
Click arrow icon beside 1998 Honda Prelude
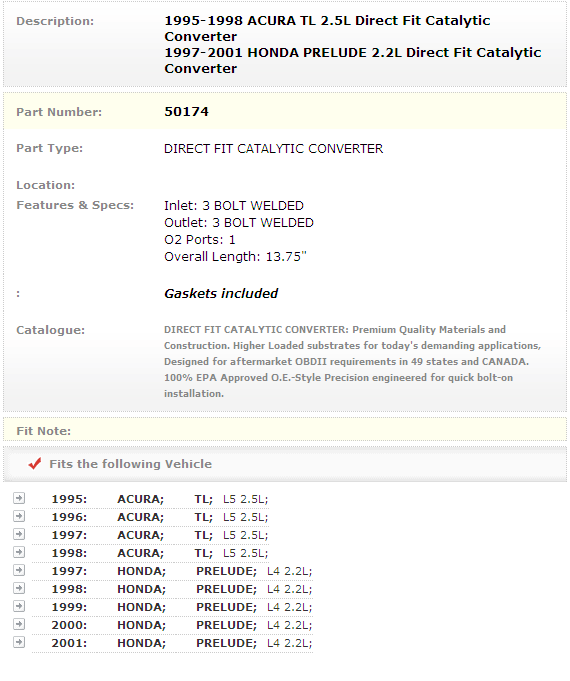[x=19, y=588]
